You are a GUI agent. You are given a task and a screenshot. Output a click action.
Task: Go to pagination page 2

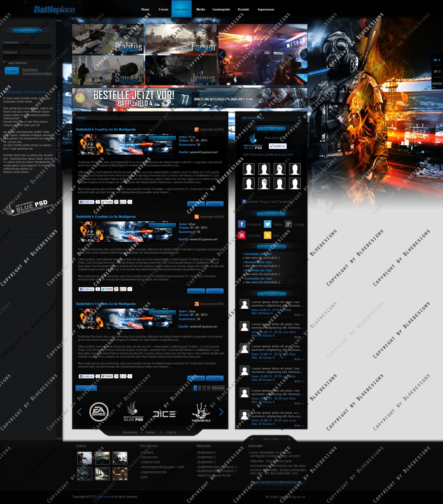200,388
